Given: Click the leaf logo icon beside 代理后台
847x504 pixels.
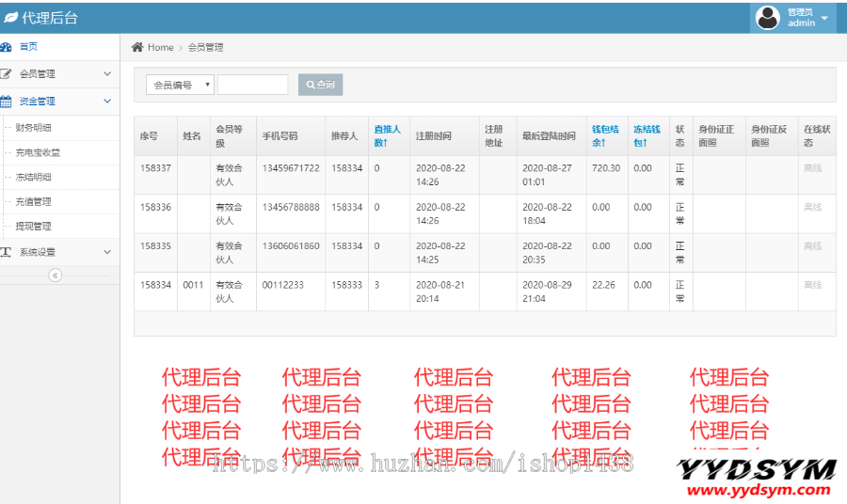Looking at the screenshot, I should point(10,18).
